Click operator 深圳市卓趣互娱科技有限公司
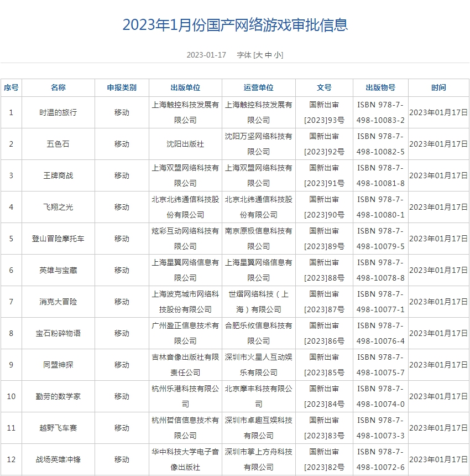The width and height of the screenshot is (470, 476). tap(259, 428)
